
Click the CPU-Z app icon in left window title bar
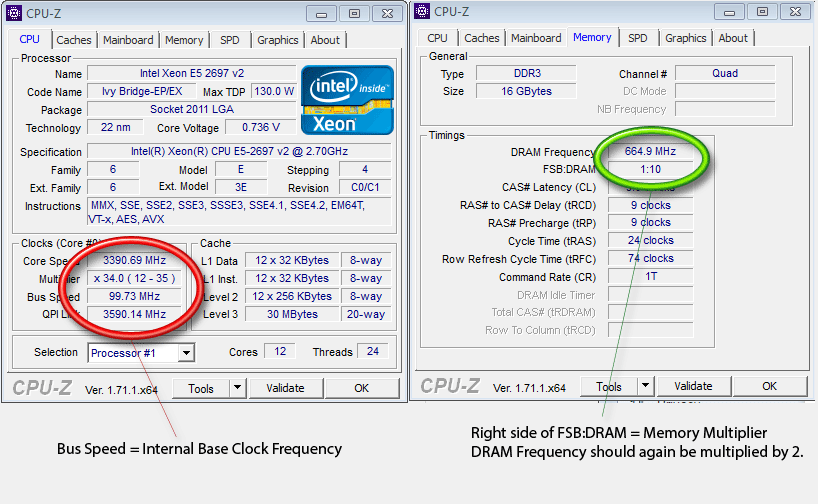click(14, 13)
